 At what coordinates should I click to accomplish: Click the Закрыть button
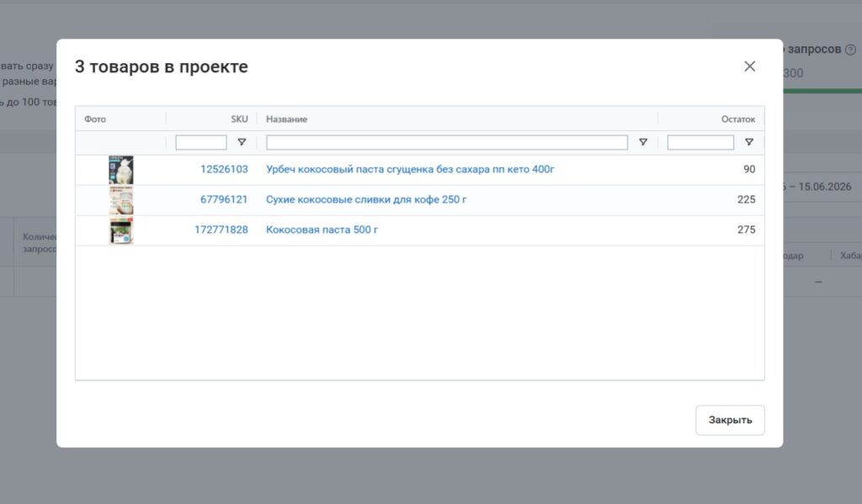coord(730,421)
